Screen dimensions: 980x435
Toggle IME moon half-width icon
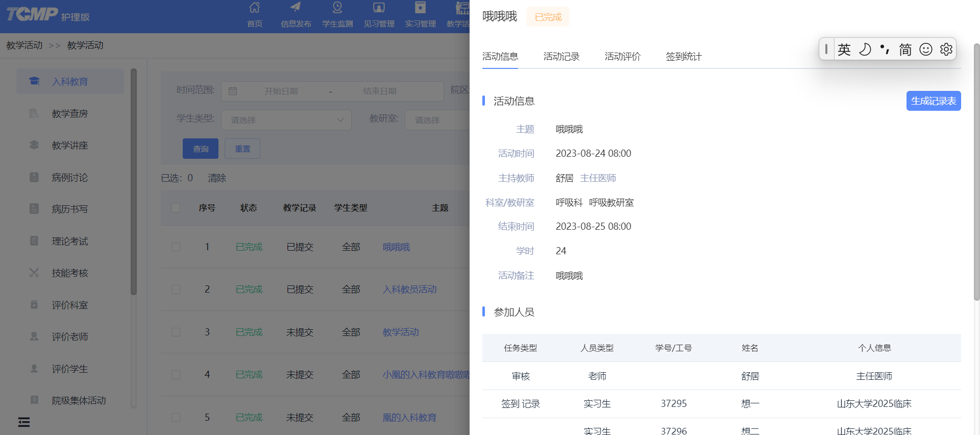click(865, 49)
